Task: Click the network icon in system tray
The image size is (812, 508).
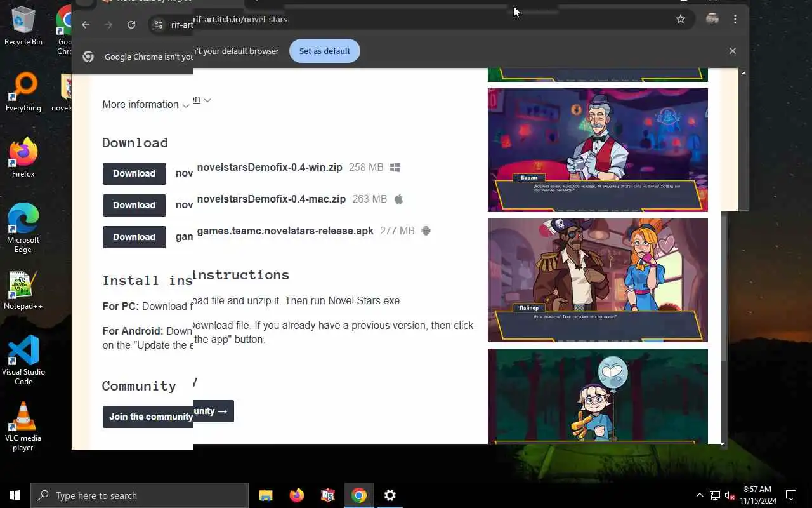Action: coord(715,495)
